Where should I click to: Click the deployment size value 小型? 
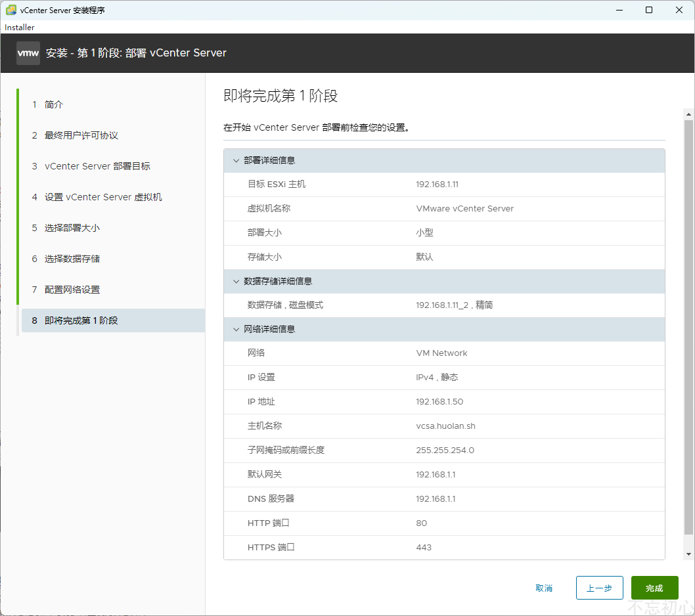[x=424, y=232]
